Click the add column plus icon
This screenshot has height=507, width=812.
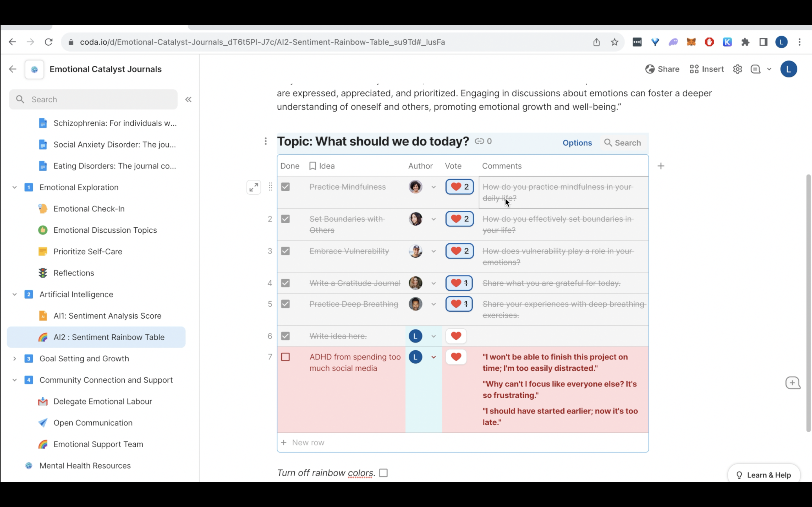point(661,166)
